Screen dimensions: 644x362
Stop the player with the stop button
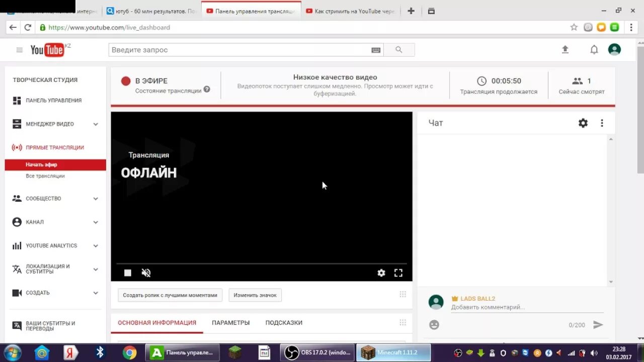coord(128,273)
